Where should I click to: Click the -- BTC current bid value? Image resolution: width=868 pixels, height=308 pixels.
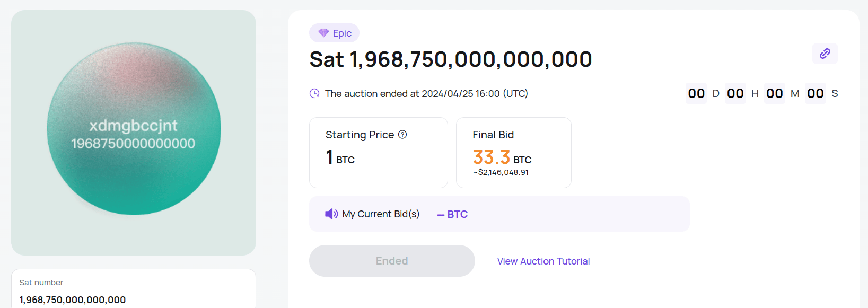(x=452, y=214)
